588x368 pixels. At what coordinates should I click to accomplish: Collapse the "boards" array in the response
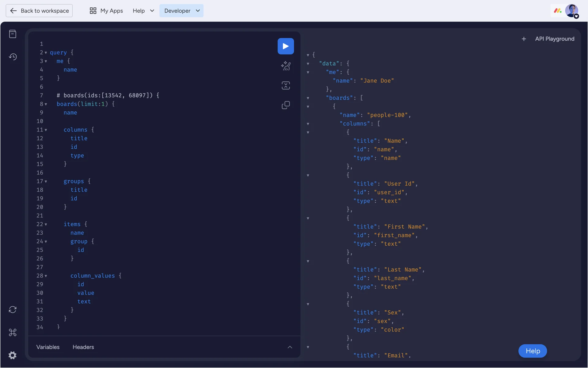[x=308, y=98]
